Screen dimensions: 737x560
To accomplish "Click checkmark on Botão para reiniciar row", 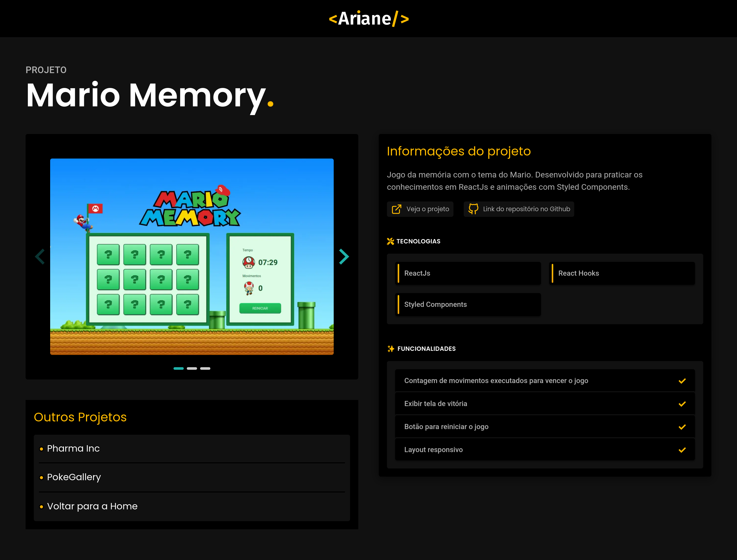I will click(x=682, y=427).
